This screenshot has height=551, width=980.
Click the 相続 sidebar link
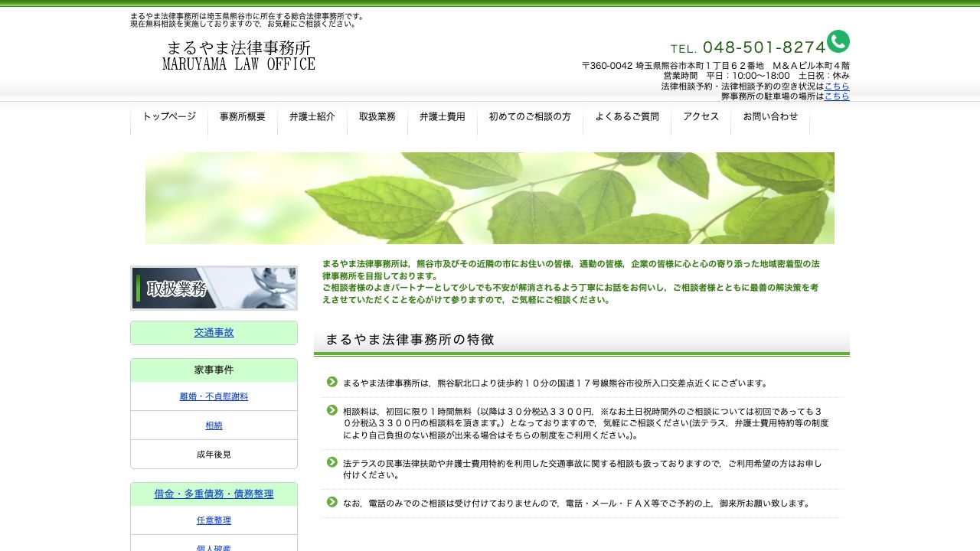[x=214, y=425]
